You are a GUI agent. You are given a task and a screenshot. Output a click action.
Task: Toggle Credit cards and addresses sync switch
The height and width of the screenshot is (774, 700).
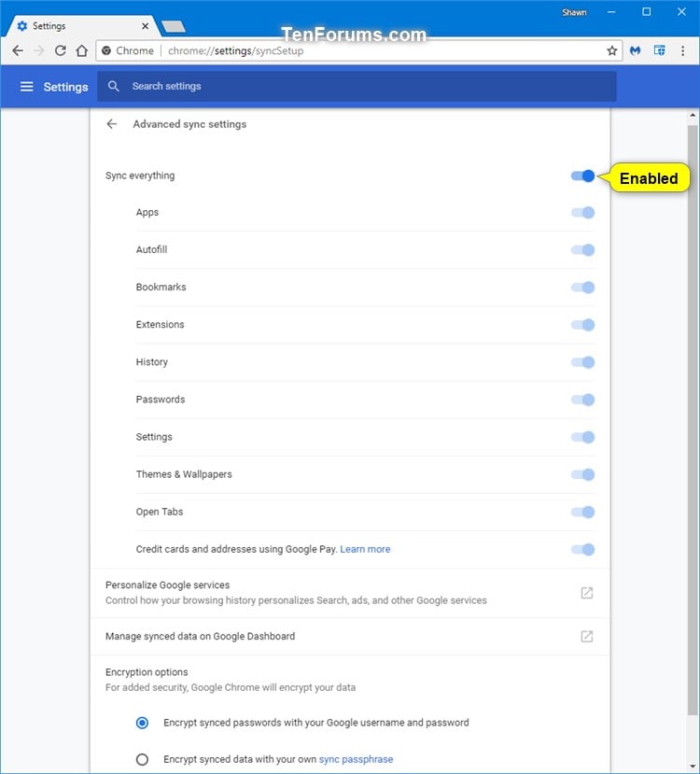coord(582,549)
